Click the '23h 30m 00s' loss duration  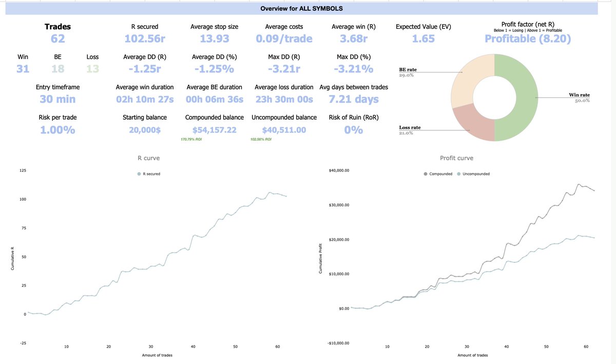pyautogui.click(x=284, y=99)
